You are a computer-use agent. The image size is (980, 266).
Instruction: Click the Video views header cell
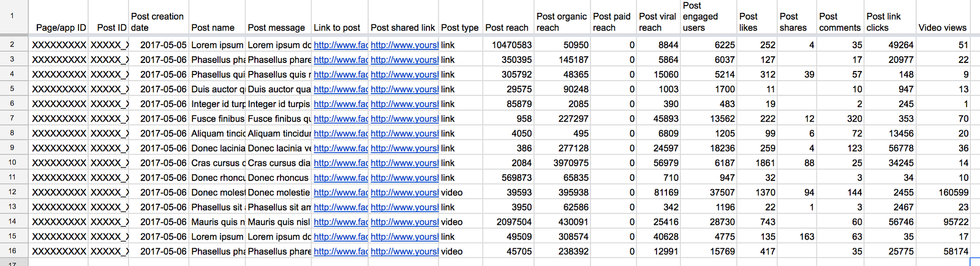[942, 28]
